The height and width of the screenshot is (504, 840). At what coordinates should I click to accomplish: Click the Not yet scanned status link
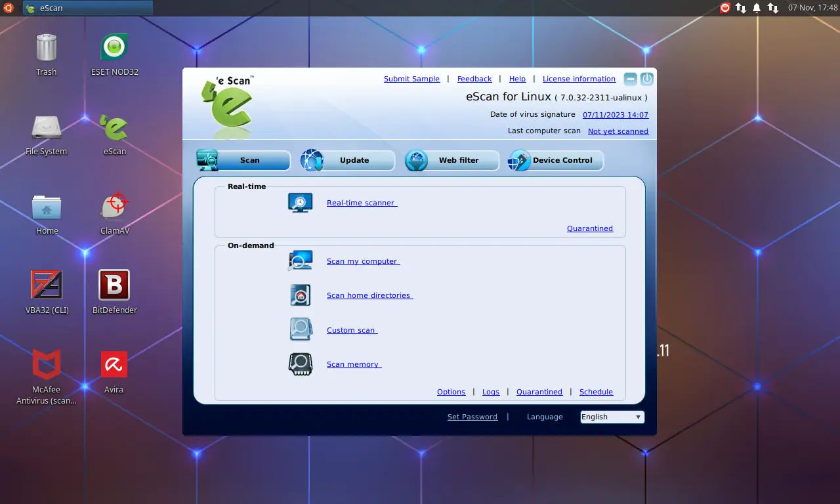click(x=618, y=131)
